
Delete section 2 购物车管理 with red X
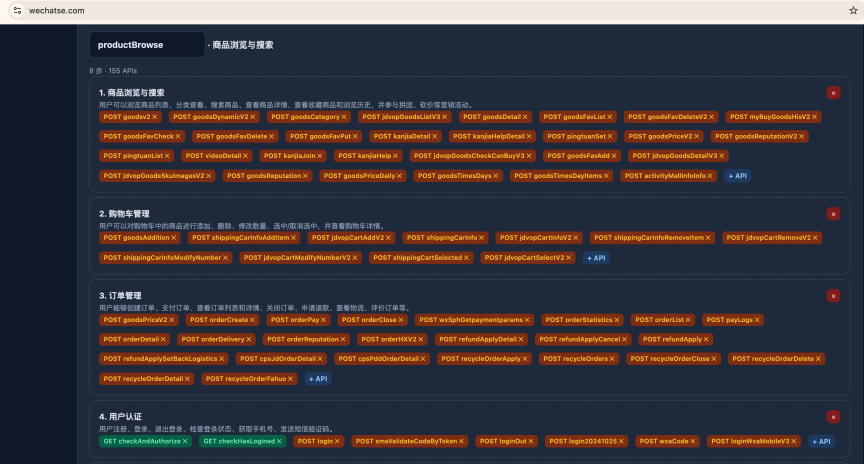[x=833, y=214]
